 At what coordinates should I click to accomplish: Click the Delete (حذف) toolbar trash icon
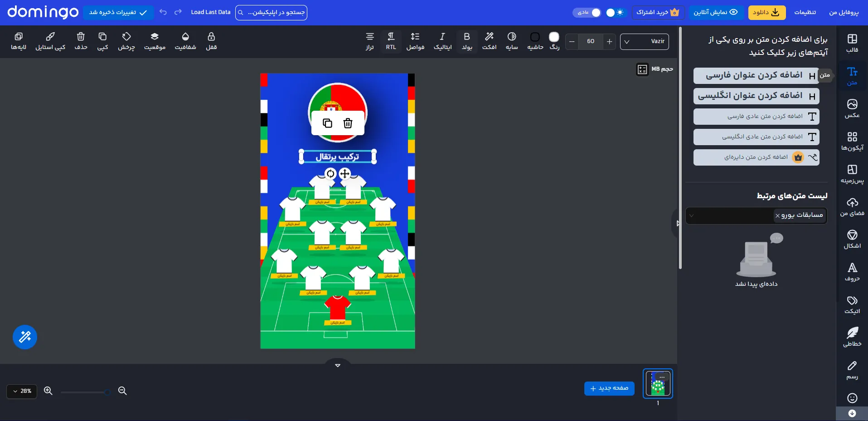[81, 41]
